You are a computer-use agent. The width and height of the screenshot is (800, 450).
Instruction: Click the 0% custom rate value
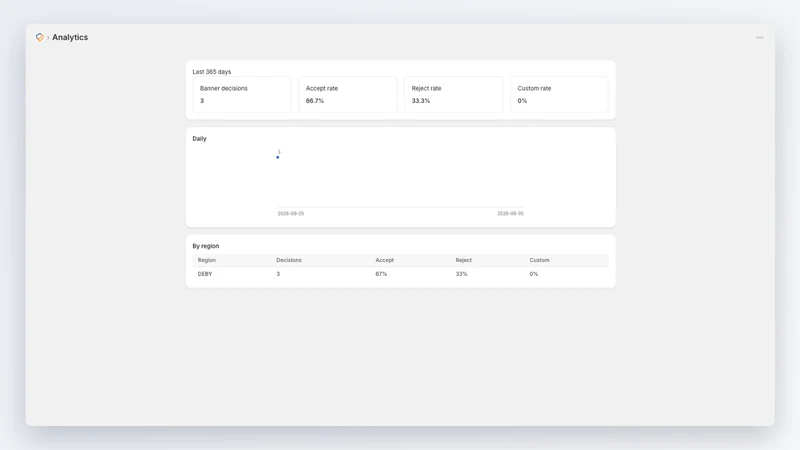pos(522,101)
